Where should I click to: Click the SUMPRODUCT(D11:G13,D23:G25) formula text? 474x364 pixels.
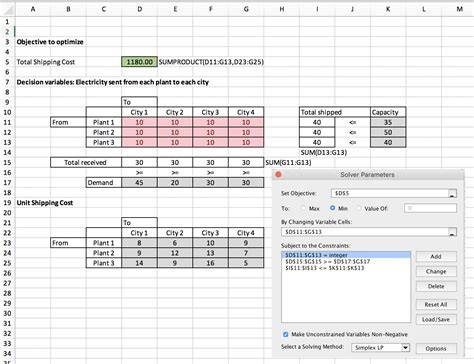click(x=211, y=62)
